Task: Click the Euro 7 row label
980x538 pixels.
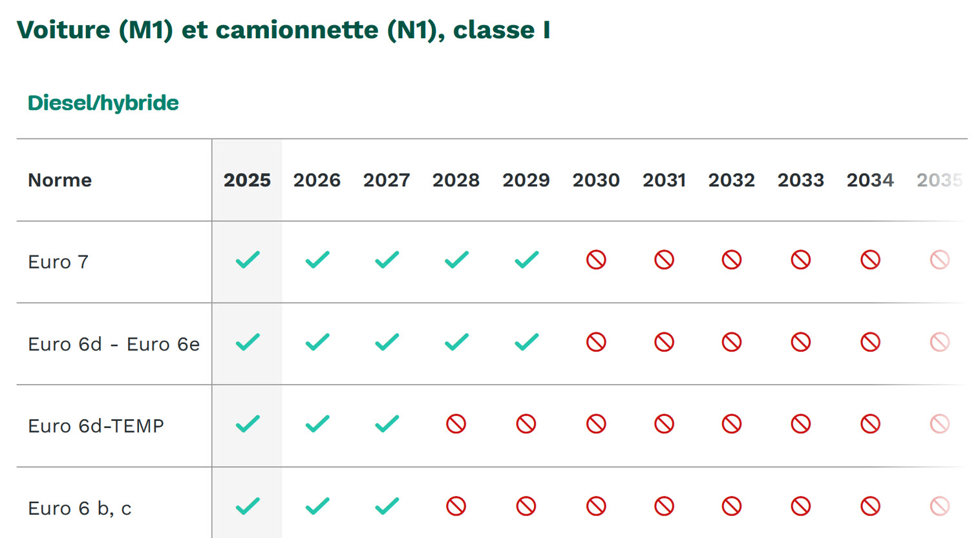Action: click(58, 262)
